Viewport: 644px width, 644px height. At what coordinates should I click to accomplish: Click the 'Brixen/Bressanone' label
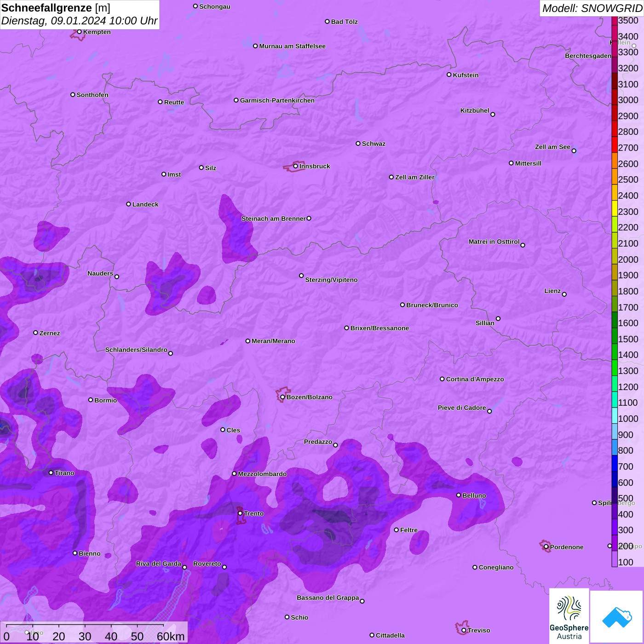tap(379, 328)
